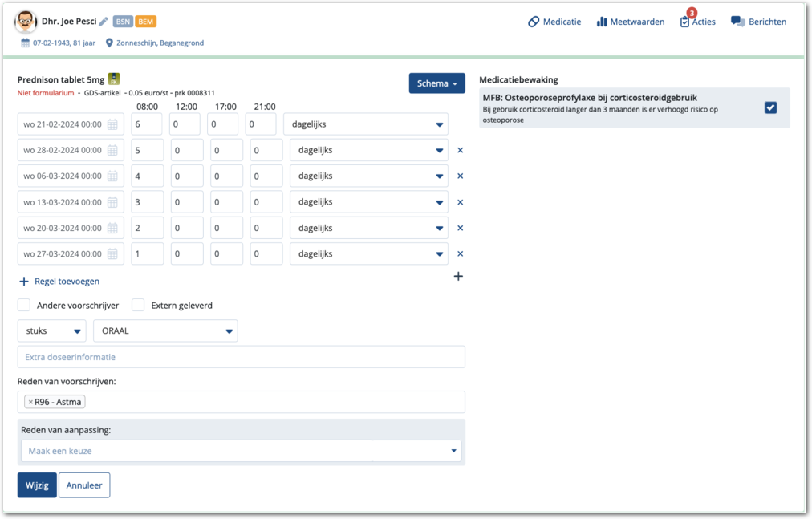This screenshot has width=812, height=519.
Task: Remove the wo 28-02-2024 dosage row
Action: [x=460, y=150]
